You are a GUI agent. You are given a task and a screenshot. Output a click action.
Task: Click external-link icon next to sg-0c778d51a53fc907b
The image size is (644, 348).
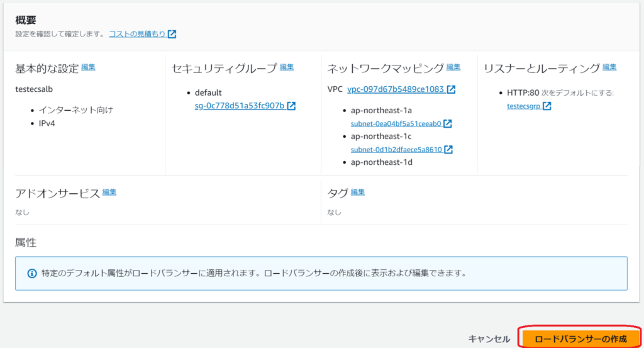coord(292,106)
